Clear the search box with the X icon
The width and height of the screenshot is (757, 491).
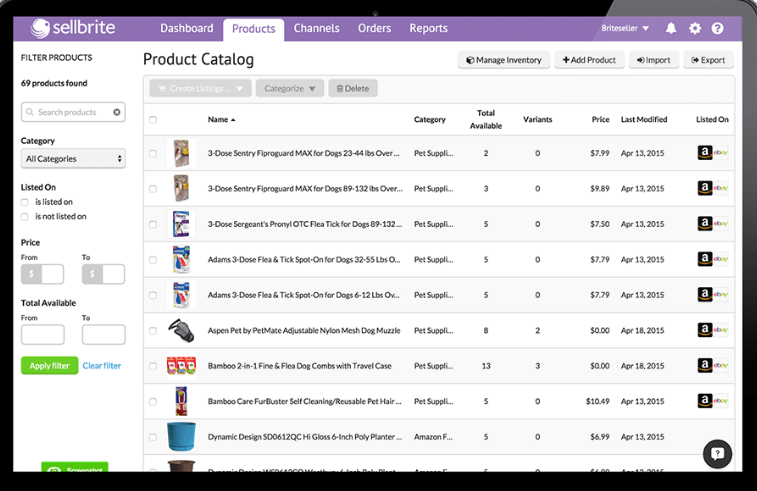pyautogui.click(x=117, y=113)
